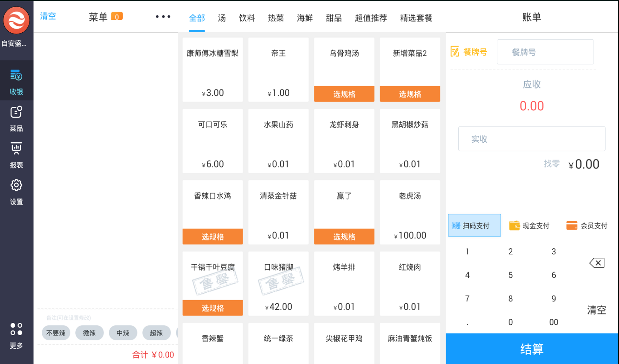The width and height of the screenshot is (619, 364).
Task: Switch to the 饮料 category tab
Action: click(x=247, y=18)
